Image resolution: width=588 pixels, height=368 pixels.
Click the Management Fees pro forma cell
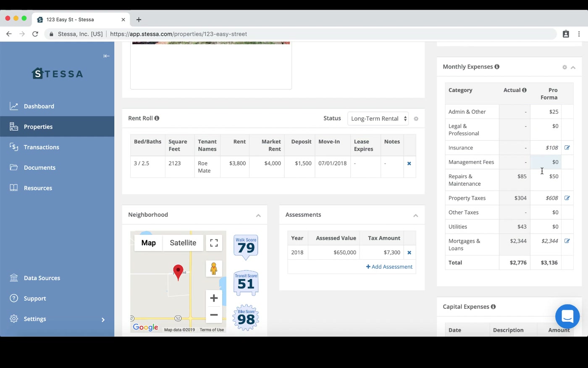click(x=546, y=162)
